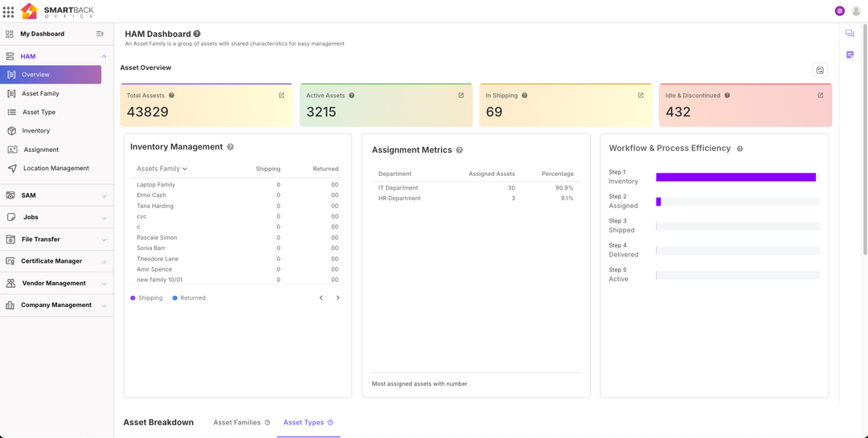Image resolution: width=868 pixels, height=438 pixels.
Task: Click the Step 1 Inventory progress bar
Action: (735, 177)
